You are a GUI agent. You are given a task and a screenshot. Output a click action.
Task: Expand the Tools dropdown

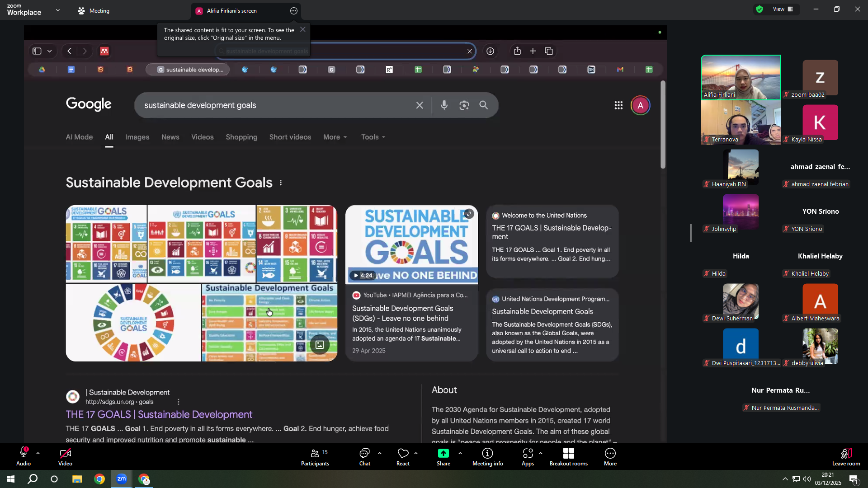tap(373, 137)
